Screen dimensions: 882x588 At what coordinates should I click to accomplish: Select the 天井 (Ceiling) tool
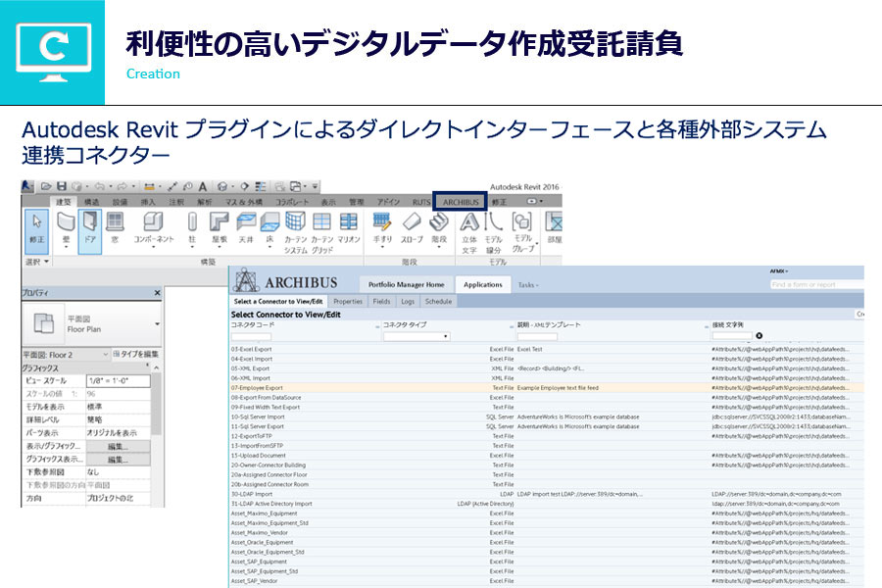pos(246,228)
